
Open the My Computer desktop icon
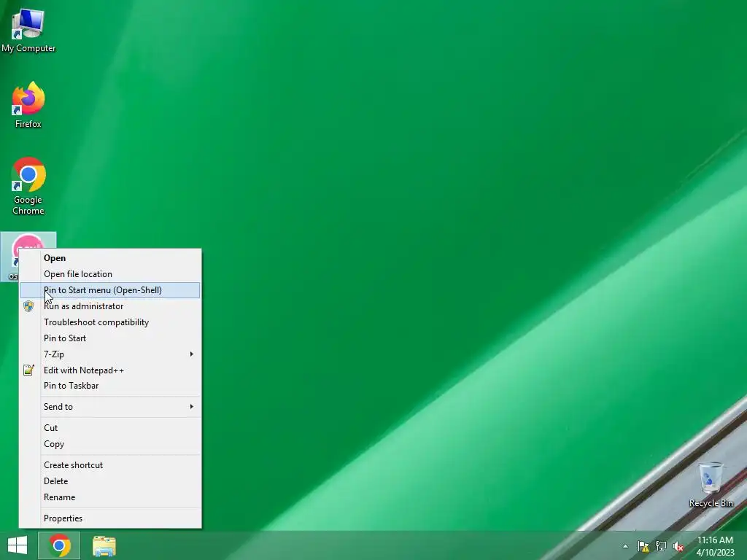coord(28,31)
